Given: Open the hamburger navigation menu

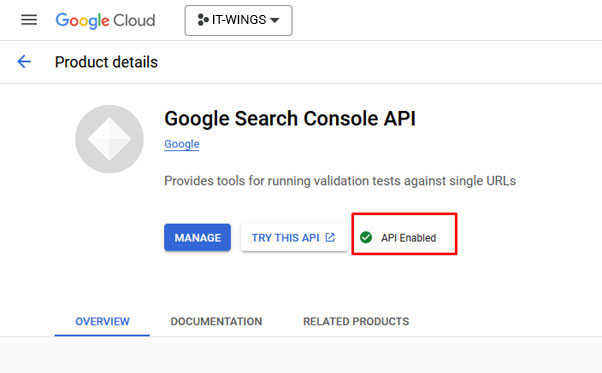Looking at the screenshot, I should [x=29, y=20].
